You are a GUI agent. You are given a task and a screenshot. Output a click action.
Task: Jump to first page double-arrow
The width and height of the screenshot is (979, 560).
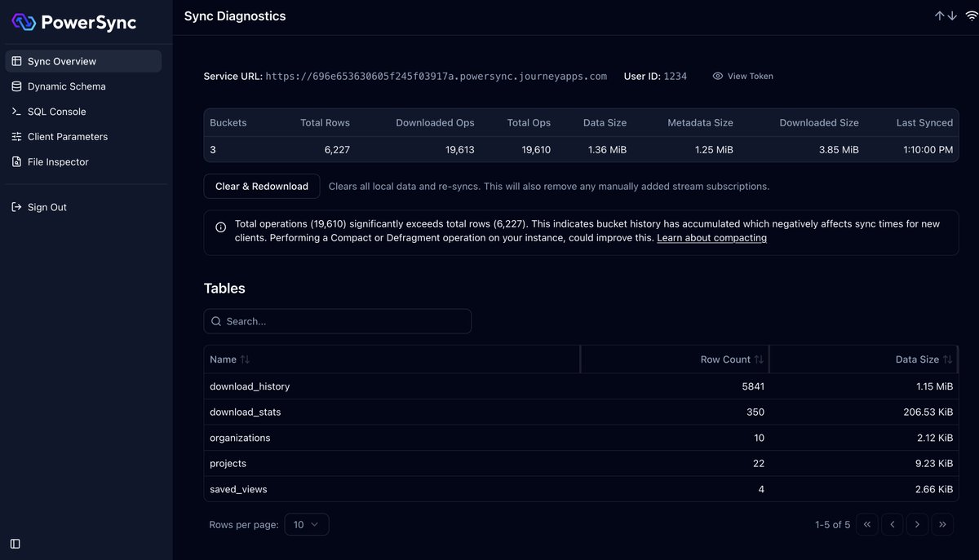coord(867,524)
